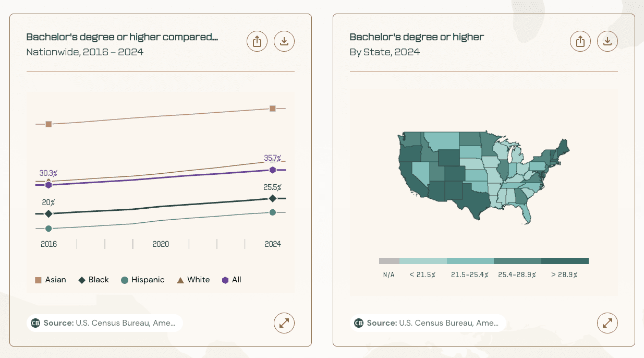Viewport: 644px width, 358px height.
Task: Toggle the Black series in the legend
Action: pyautogui.click(x=93, y=280)
